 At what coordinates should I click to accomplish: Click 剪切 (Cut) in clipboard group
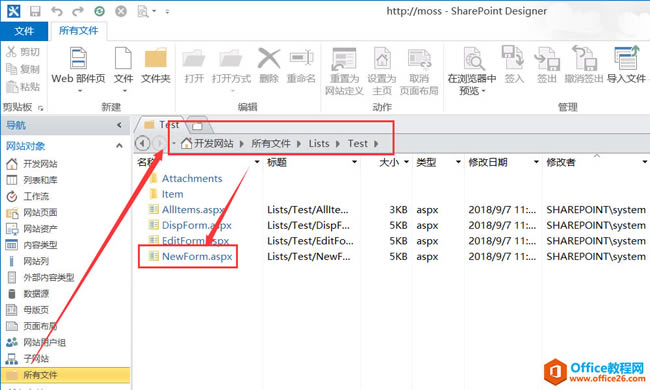tap(23, 52)
